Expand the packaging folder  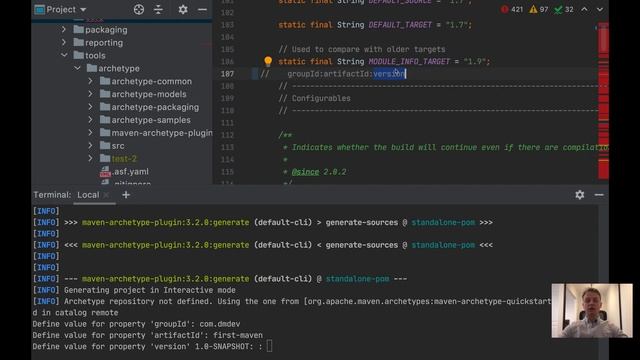(x=64, y=29)
